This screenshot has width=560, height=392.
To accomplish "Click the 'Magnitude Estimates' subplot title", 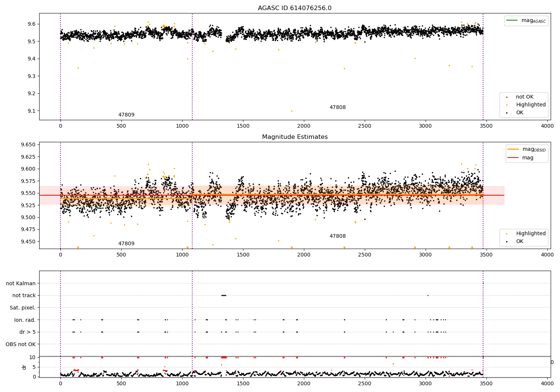I will 295,137.
